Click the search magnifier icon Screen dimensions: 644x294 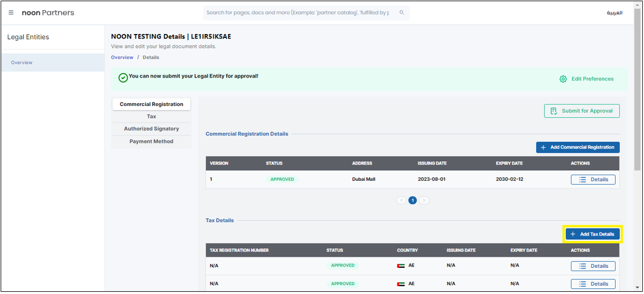click(x=402, y=13)
